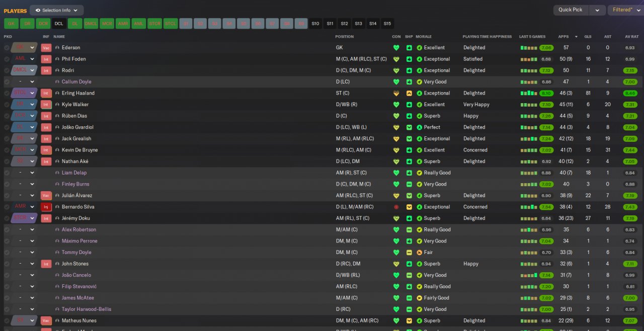Click the Int badge on John Stones row
This screenshot has height=331, width=644.
click(46, 264)
